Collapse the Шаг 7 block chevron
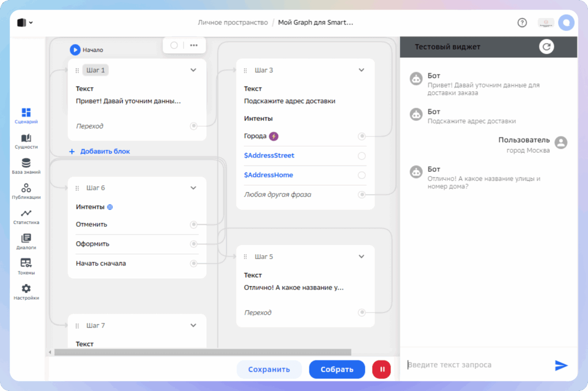 coord(193,325)
